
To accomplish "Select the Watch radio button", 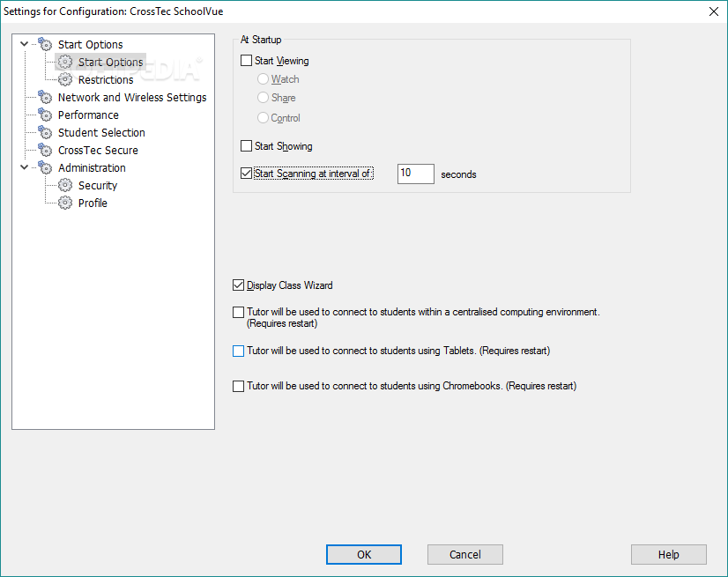I will point(263,79).
